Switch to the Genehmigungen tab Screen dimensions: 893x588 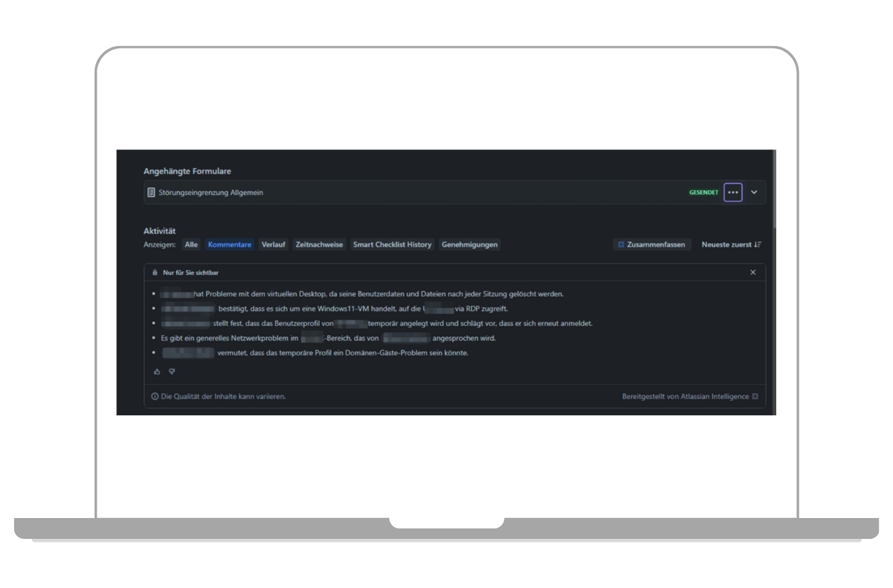[470, 244]
